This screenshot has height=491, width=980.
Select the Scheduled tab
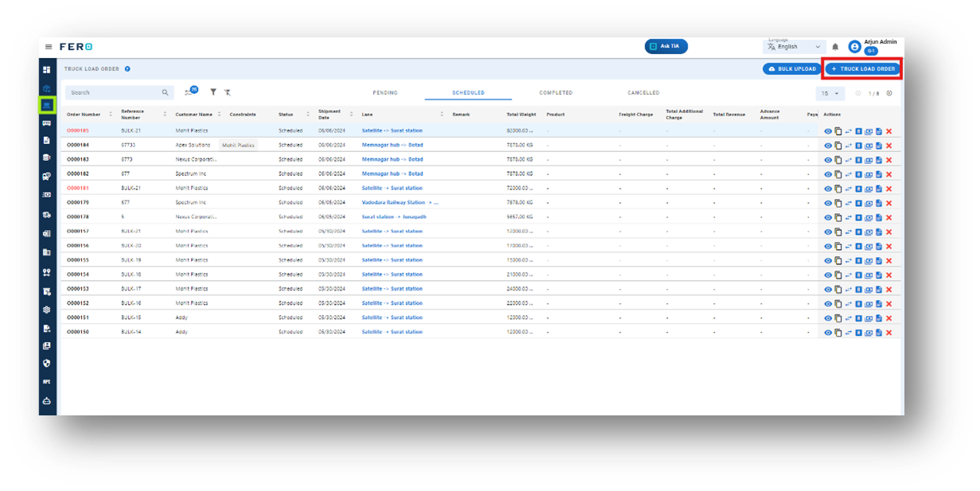tap(469, 93)
